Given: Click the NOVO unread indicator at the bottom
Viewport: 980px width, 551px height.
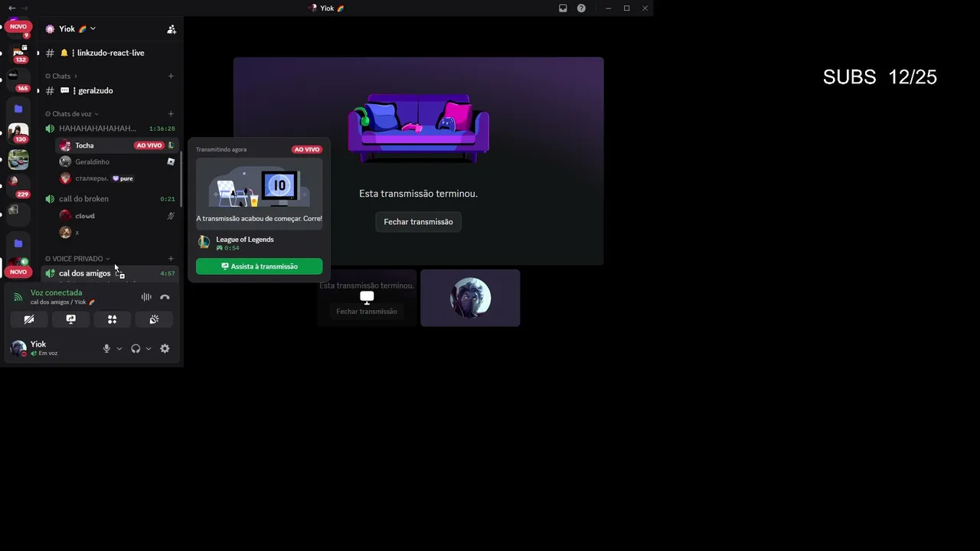Looking at the screenshot, I should coord(18,272).
